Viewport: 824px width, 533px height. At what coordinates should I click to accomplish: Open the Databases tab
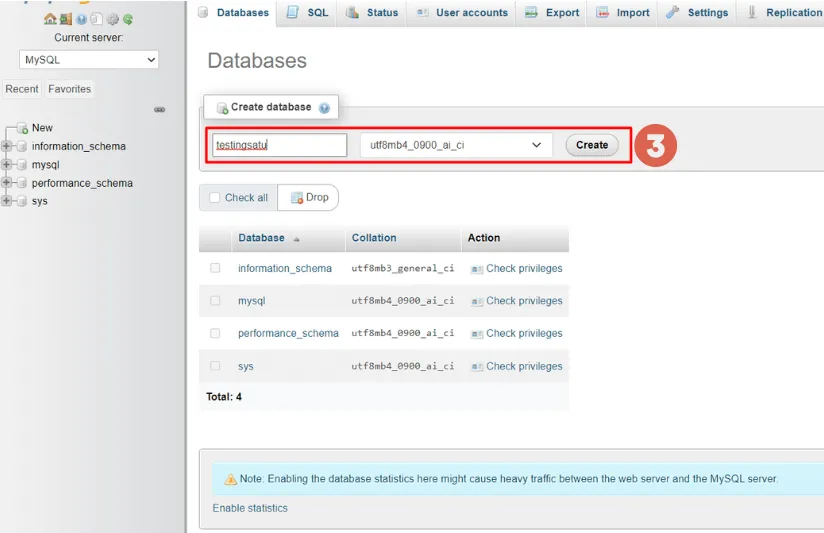234,13
